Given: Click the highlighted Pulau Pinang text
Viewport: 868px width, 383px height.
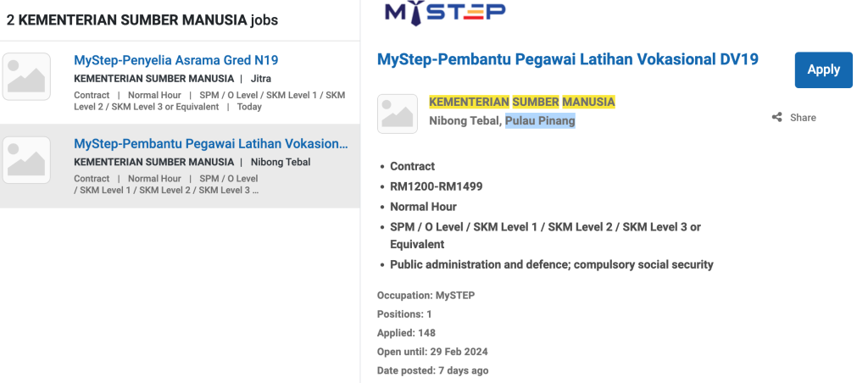Looking at the screenshot, I should [x=540, y=121].
